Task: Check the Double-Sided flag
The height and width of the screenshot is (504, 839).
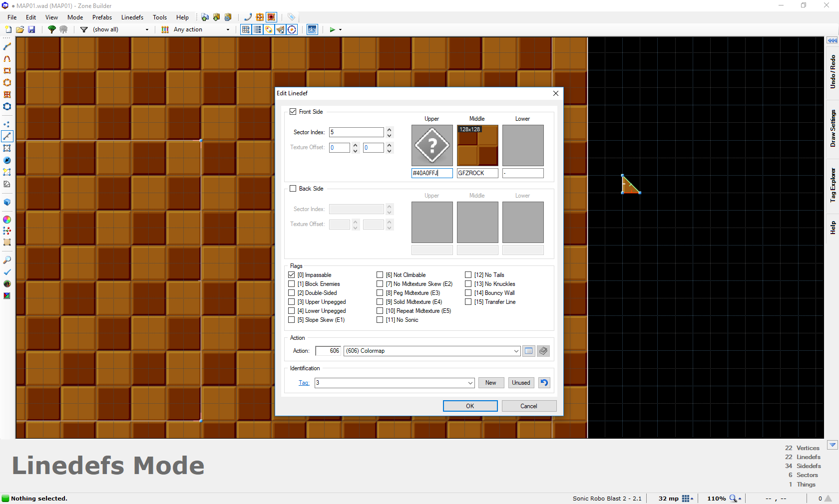Action: [292, 293]
